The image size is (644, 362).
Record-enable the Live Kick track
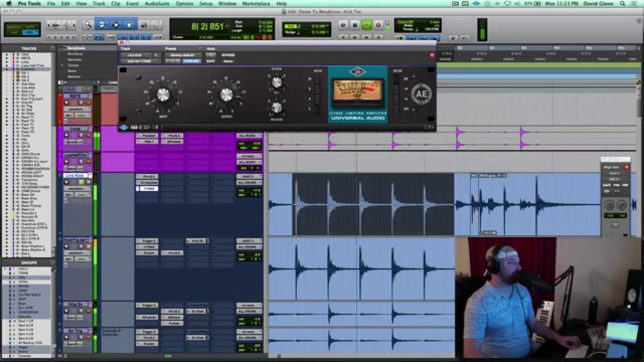66,182
